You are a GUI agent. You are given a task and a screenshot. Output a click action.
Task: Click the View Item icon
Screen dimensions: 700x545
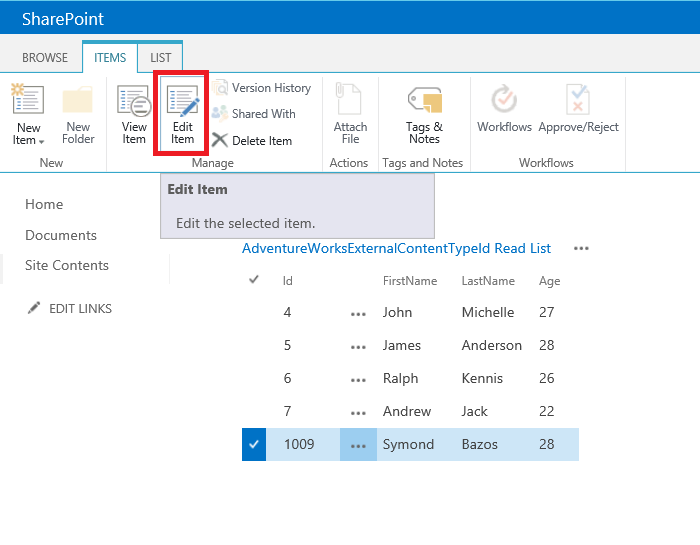tap(134, 100)
